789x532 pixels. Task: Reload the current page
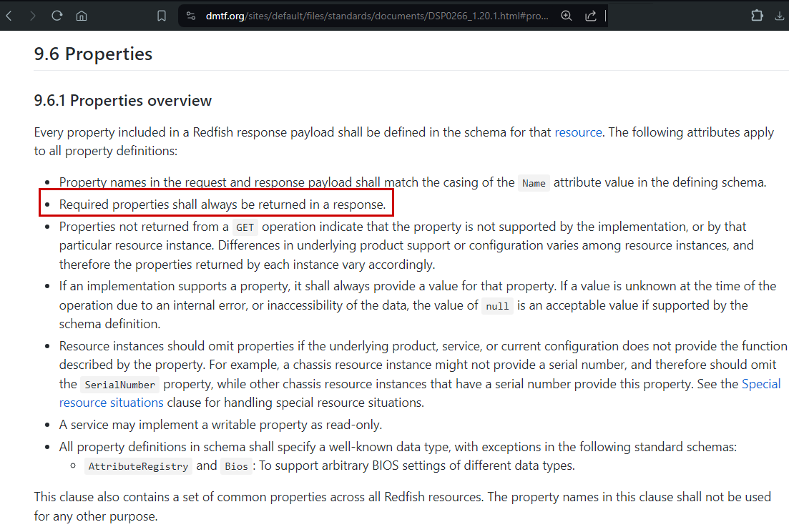57,16
